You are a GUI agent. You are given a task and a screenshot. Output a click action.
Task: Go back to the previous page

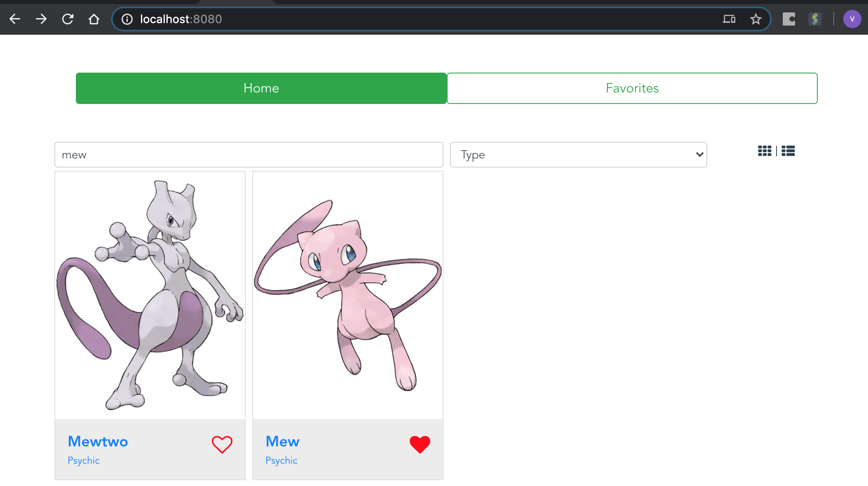pyautogui.click(x=15, y=19)
